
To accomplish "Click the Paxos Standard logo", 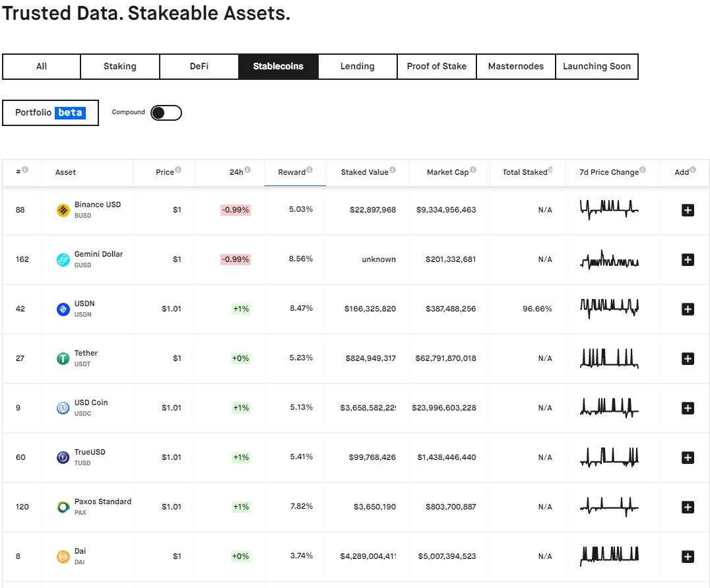I will click(x=63, y=507).
